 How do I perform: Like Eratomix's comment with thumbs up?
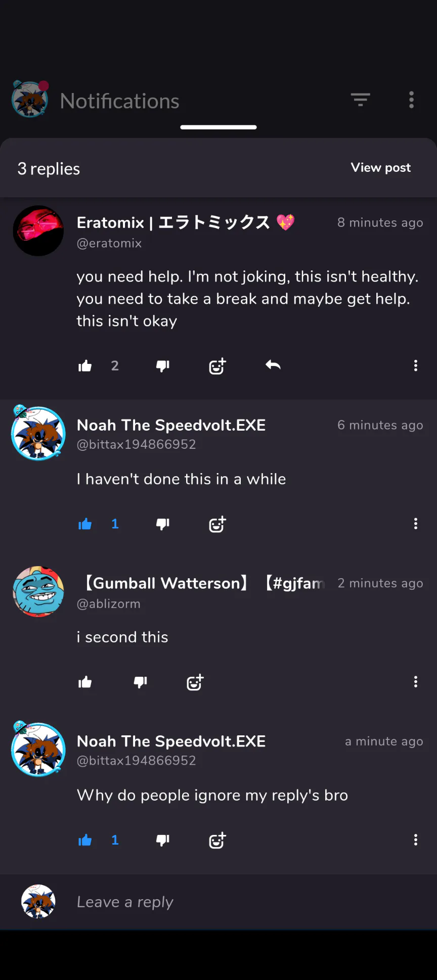(85, 366)
